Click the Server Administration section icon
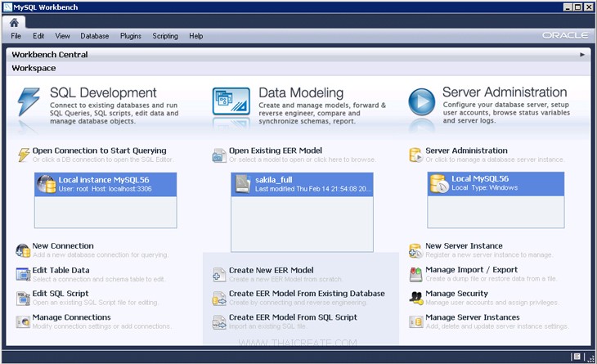 [415, 155]
